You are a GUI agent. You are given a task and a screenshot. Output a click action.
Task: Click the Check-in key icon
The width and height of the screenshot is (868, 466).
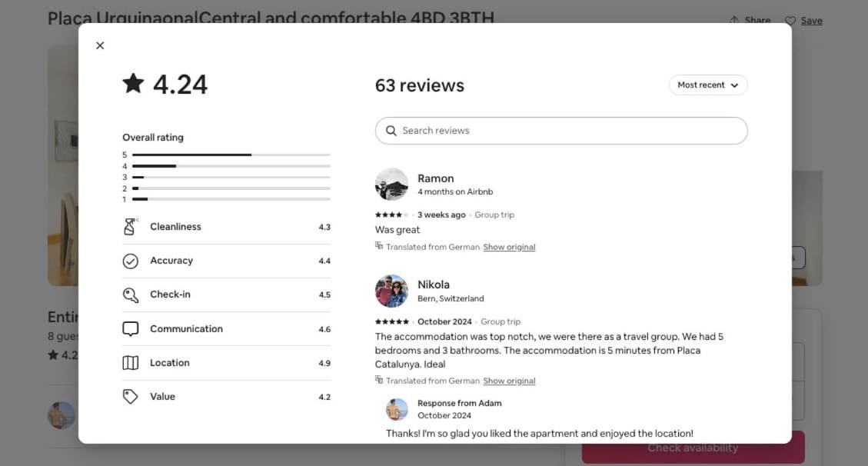point(130,295)
